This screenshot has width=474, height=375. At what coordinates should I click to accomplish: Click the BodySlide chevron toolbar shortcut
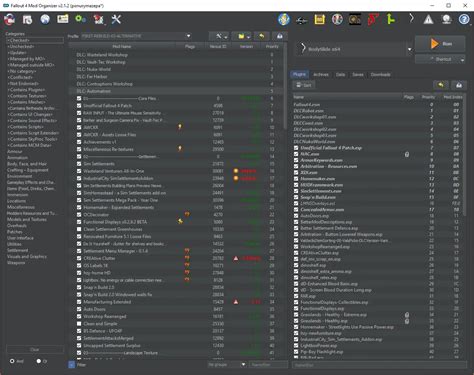click(x=411, y=19)
